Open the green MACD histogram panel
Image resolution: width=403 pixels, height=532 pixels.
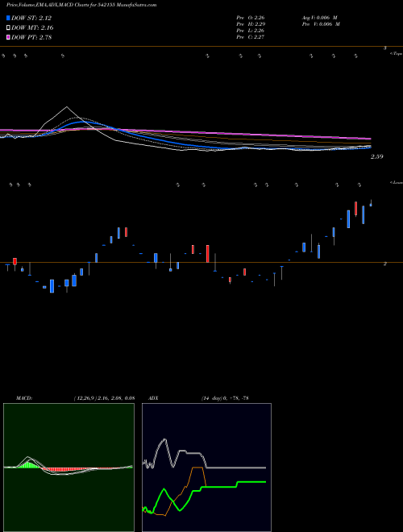(69, 468)
